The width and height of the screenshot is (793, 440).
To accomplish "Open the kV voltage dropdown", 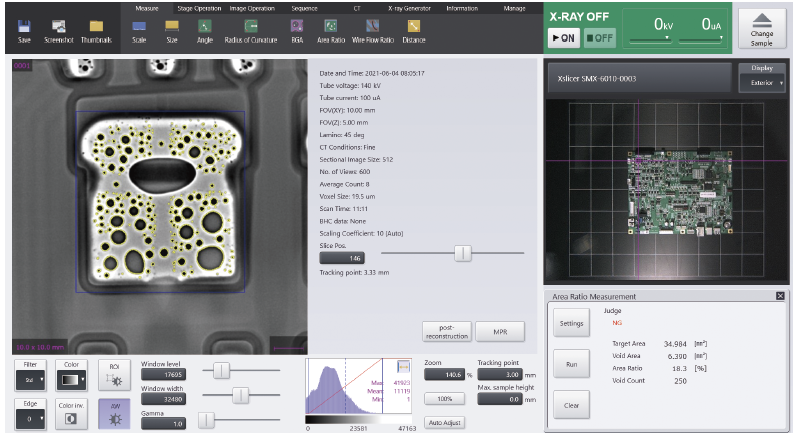I will coord(667,38).
